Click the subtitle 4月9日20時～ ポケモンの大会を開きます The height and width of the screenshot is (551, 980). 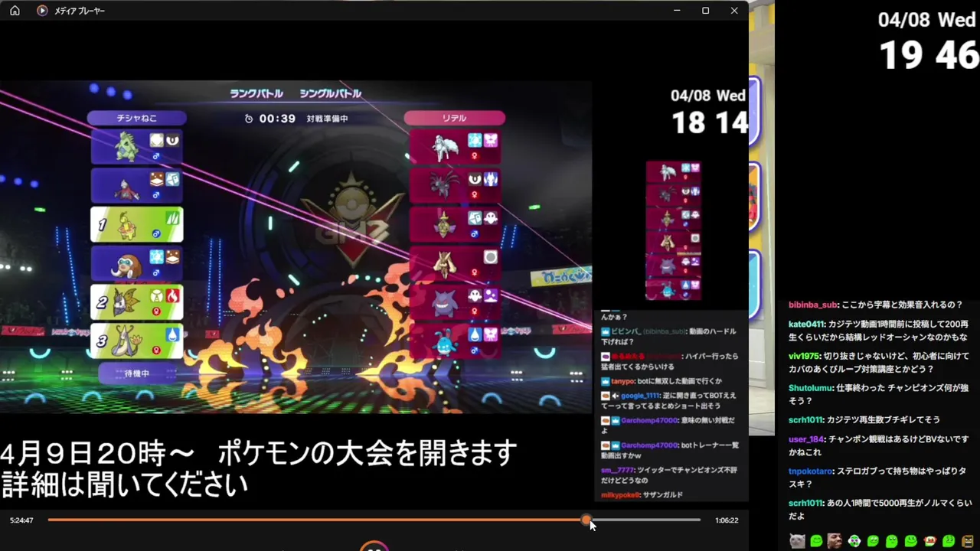(259, 455)
